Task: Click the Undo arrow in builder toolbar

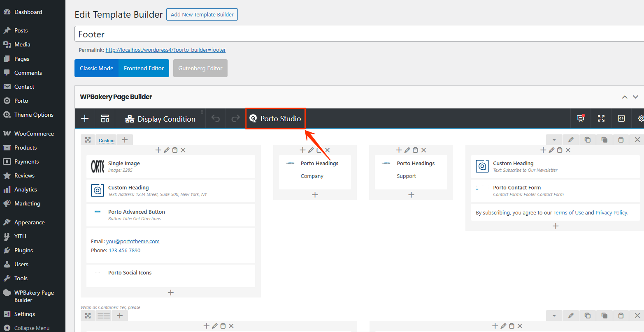Action: point(216,119)
